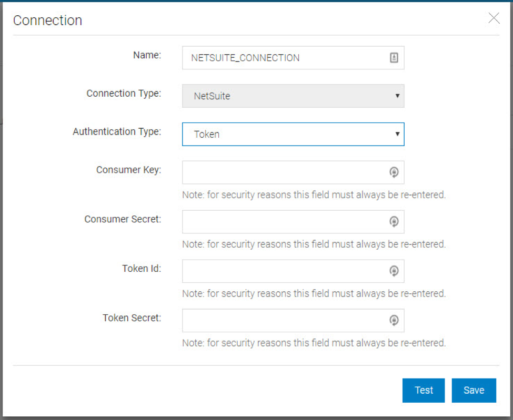The image size is (513, 420).
Task: Click the 'Connection Type:' label
Action: [x=124, y=94]
